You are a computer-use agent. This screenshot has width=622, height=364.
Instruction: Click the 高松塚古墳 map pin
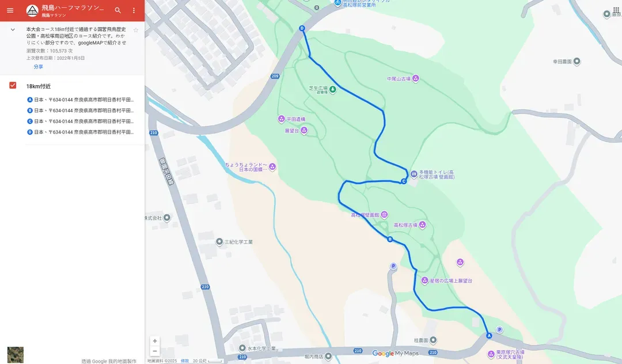tap(423, 225)
